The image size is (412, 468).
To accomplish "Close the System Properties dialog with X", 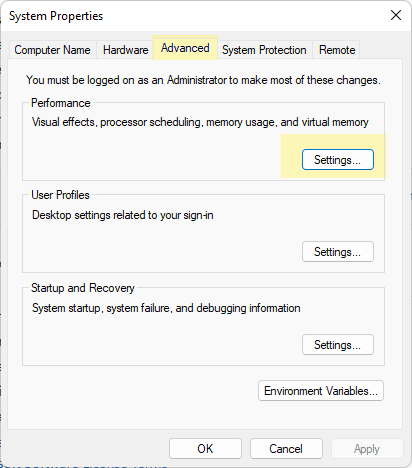I will [x=396, y=15].
